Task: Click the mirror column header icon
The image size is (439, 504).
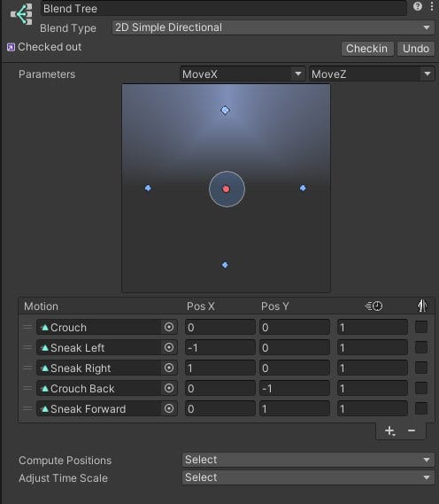Action: 422,306
